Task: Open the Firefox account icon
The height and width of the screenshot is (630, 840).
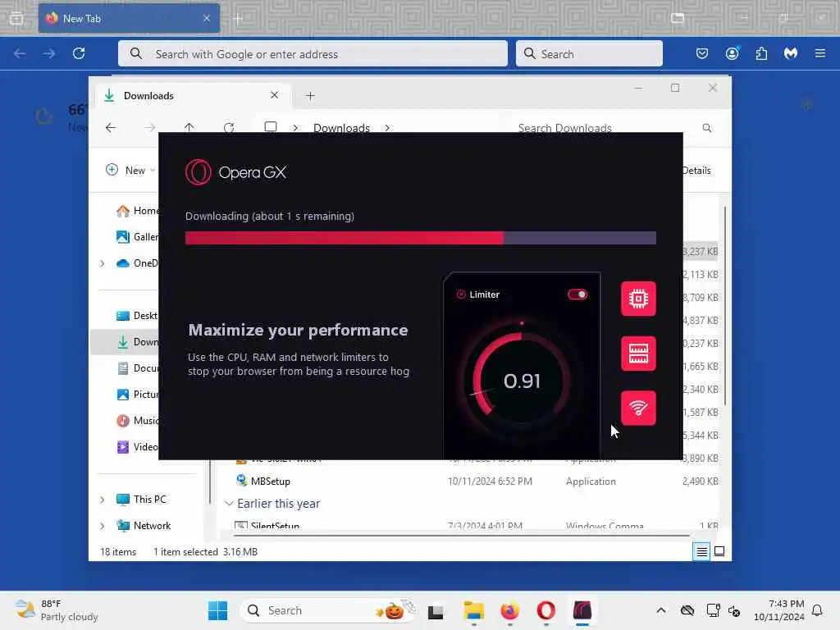Action: coord(732,53)
